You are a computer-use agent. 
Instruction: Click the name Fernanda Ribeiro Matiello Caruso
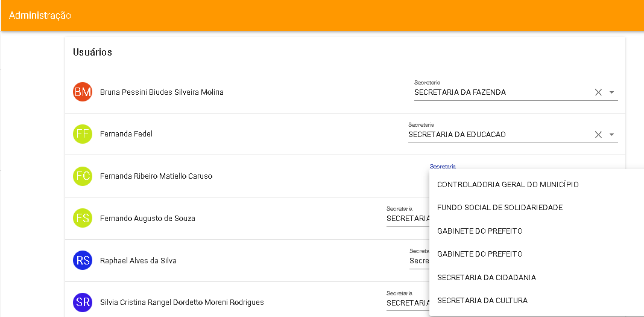pos(156,176)
